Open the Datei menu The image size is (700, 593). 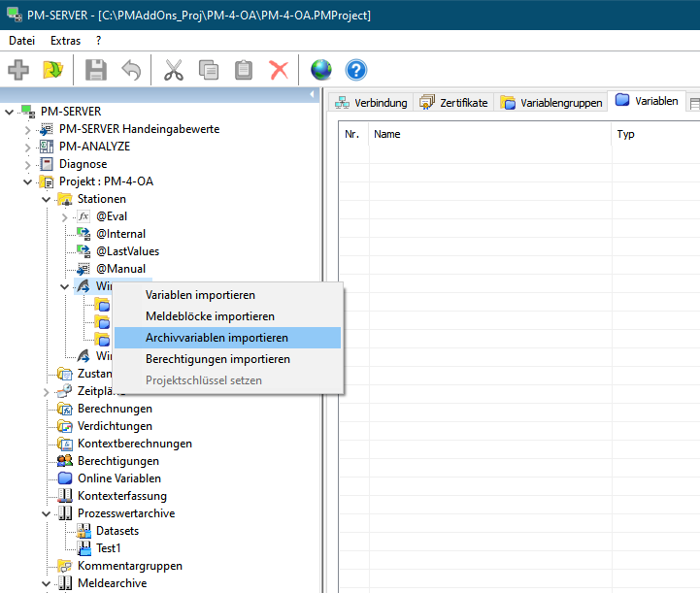(21, 41)
